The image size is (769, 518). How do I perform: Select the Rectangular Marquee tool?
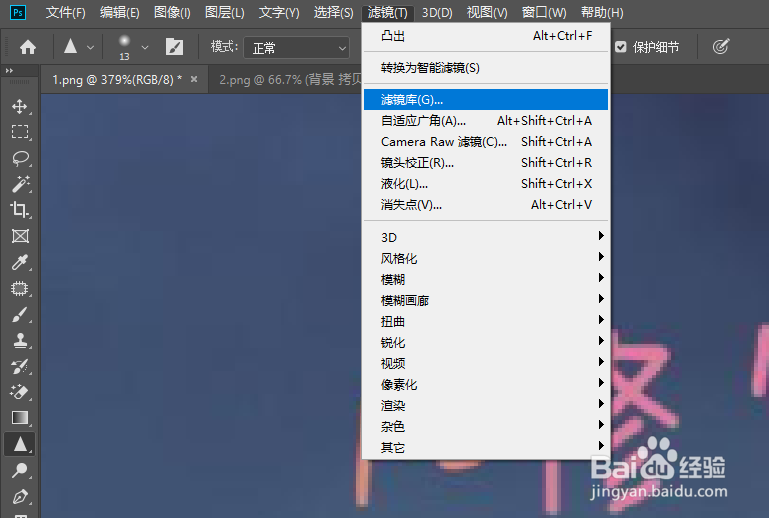pyautogui.click(x=20, y=132)
